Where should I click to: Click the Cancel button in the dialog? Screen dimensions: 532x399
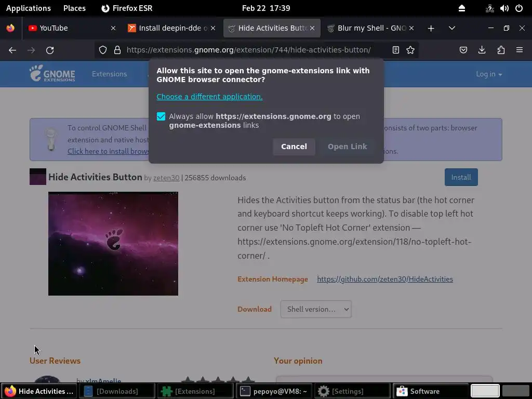(294, 147)
